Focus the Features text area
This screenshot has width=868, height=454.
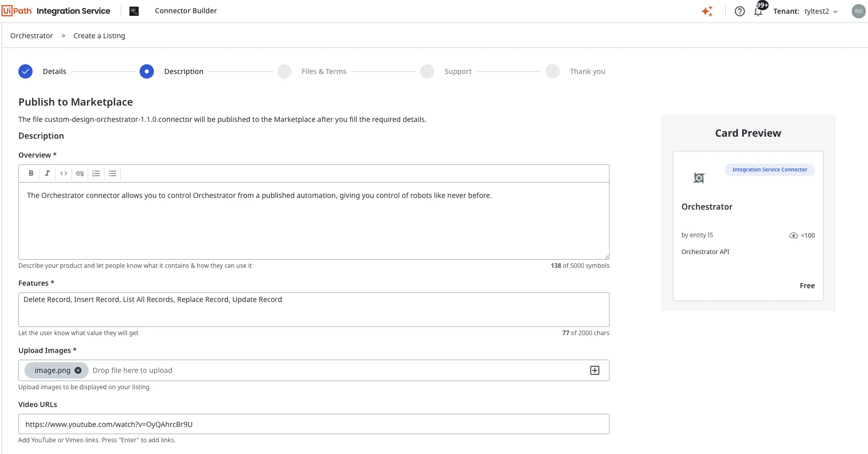click(x=313, y=310)
